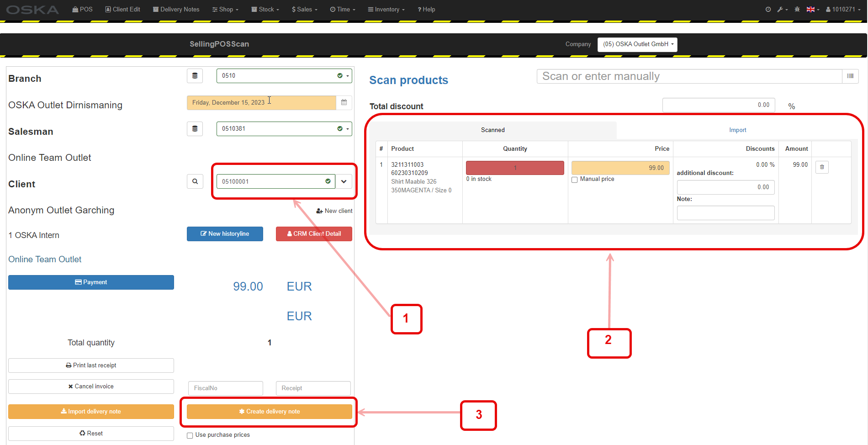Click the 'OSKA Outlet Dirnismaning' branch name
868x445 pixels.
pos(65,105)
